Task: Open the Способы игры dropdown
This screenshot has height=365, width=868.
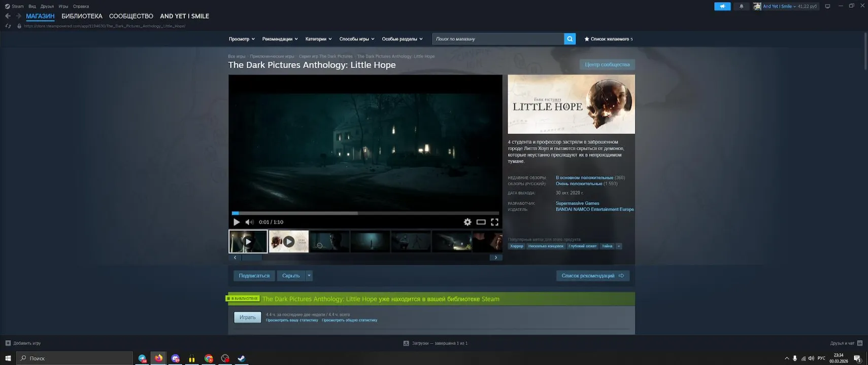Action: coord(357,39)
